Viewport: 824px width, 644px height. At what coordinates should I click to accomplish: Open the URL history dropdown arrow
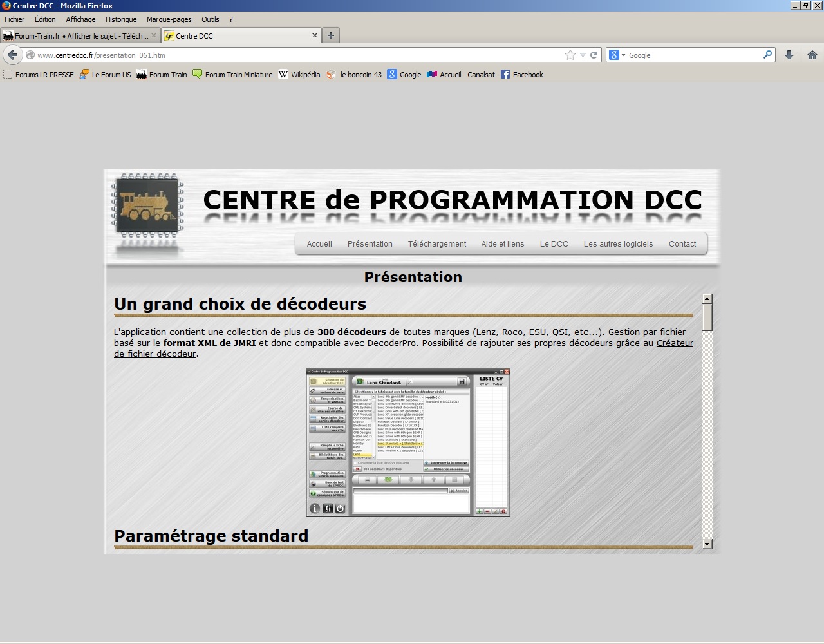583,55
